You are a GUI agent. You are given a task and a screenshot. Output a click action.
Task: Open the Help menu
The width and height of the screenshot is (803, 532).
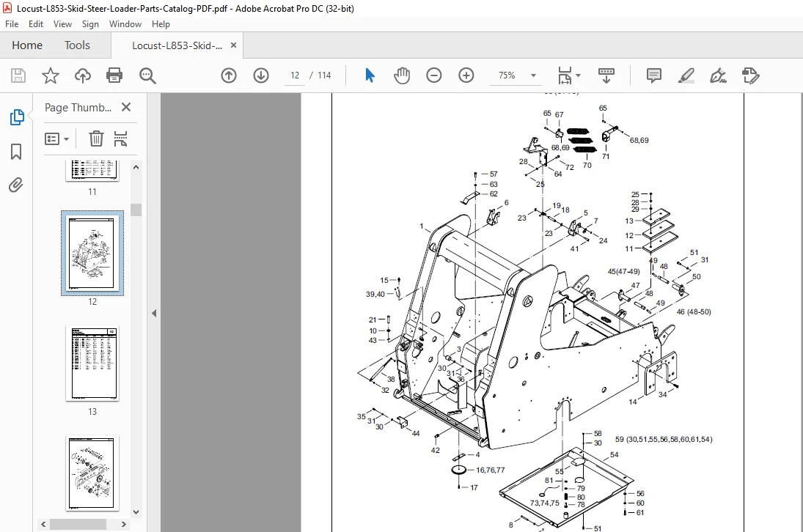(x=161, y=24)
